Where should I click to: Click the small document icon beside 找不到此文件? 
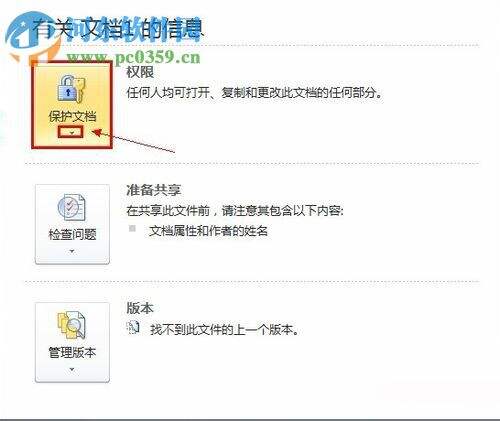click(133, 328)
